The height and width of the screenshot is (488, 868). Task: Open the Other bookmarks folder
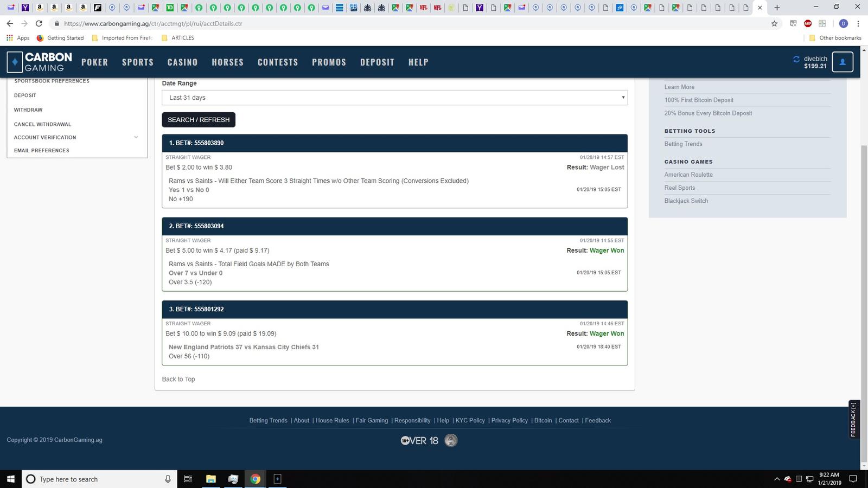(x=835, y=38)
